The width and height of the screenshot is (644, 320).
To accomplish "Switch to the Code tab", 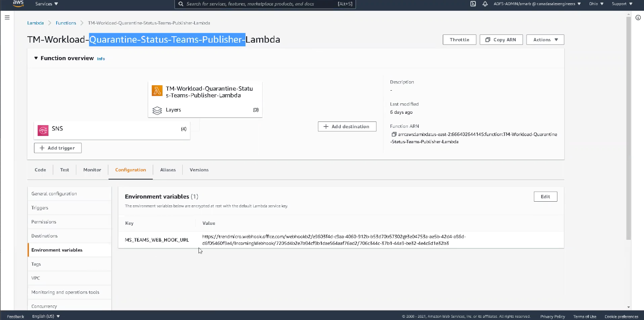I will (40, 170).
